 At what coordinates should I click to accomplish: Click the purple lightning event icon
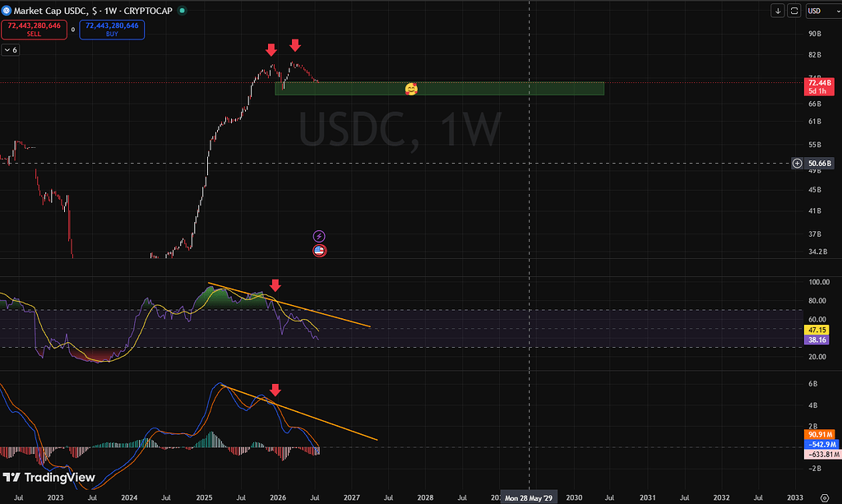pos(319,236)
